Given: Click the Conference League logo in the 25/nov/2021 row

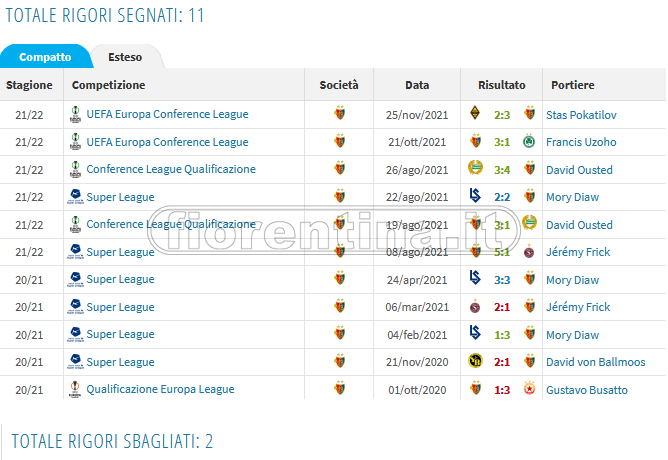Looking at the screenshot, I should [76, 114].
